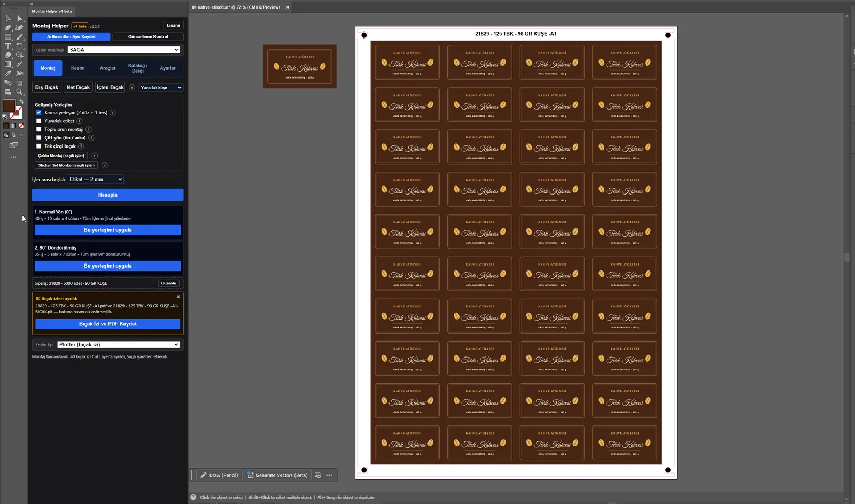
Task: Click info icon beside Karma yerleşim
Action: pos(113,113)
